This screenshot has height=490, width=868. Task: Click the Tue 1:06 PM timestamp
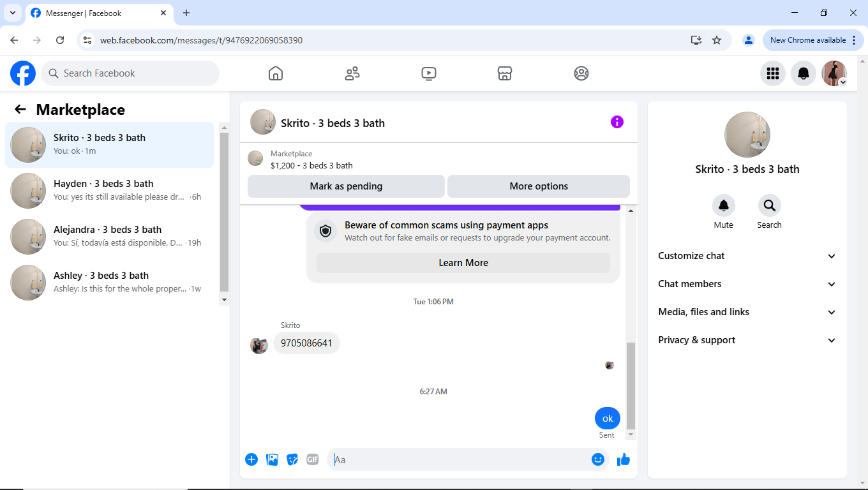click(433, 302)
